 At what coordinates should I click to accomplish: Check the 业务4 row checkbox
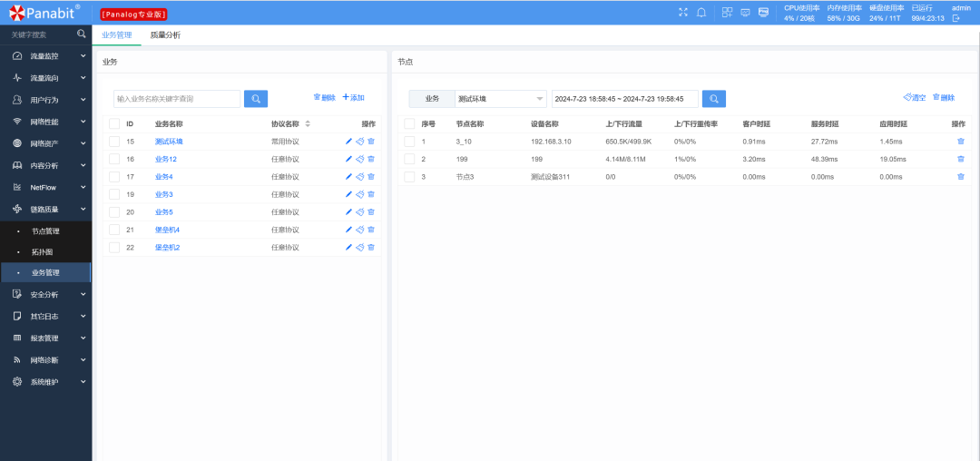(114, 177)
